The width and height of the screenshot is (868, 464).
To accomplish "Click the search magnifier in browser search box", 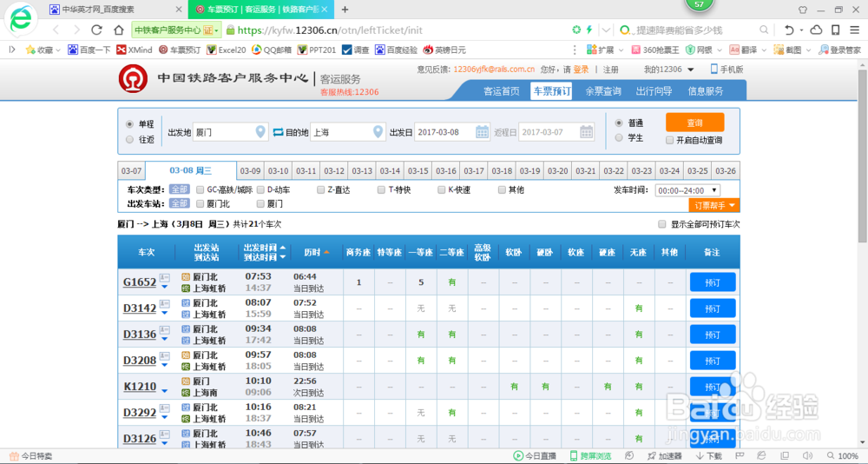I will (x=764, y=30).
